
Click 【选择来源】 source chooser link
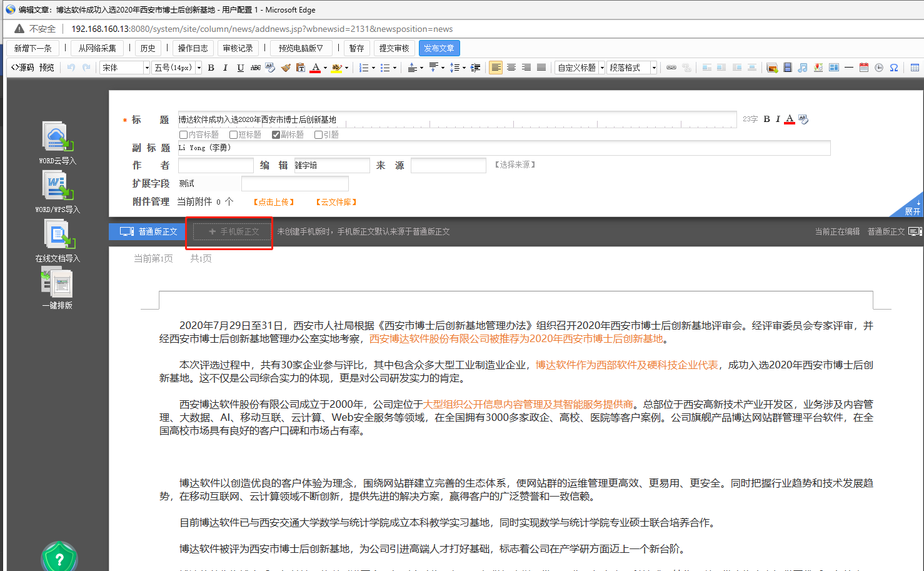pos(515,164)
